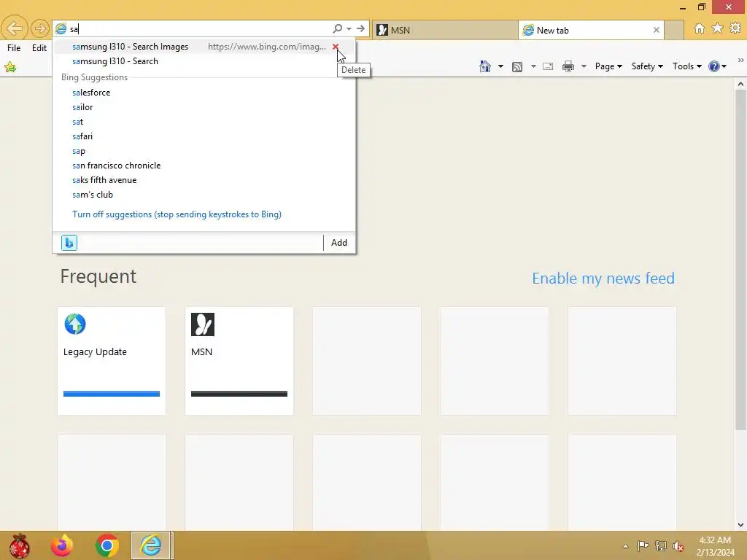Choose the saks fifth avenue suggestion

tap(204, 180)
